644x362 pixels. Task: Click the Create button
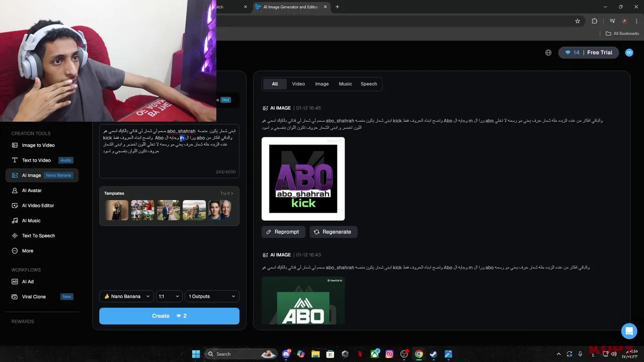169,316
